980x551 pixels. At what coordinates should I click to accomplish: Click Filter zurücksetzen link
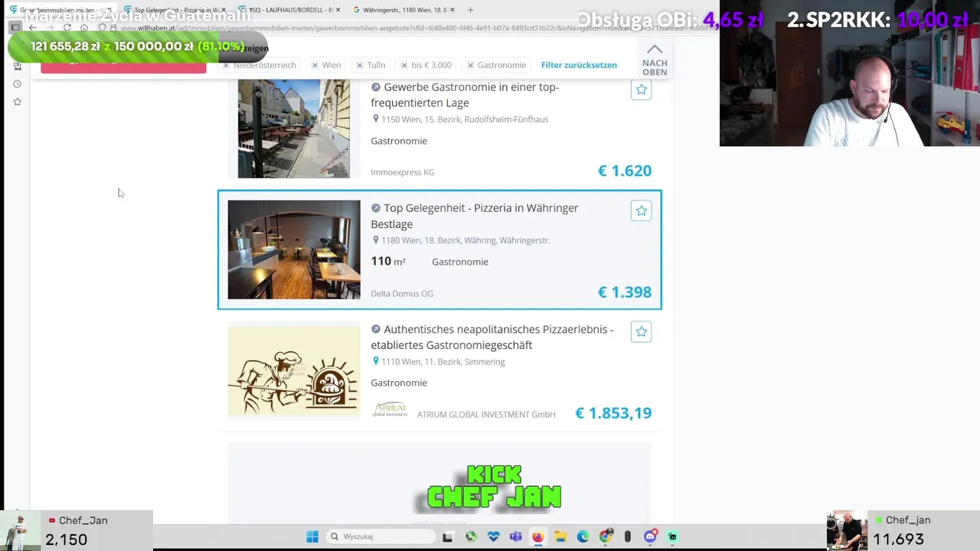click(579, 65)
